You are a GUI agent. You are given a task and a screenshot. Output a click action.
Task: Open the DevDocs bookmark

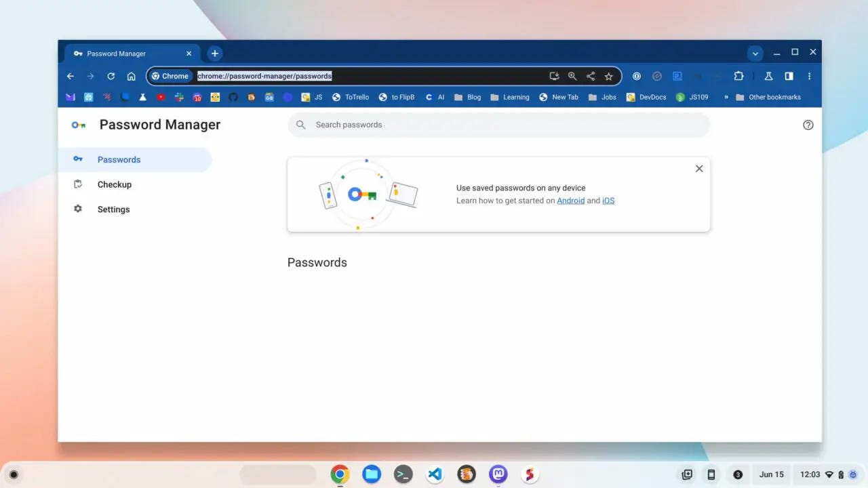(x=646, y=97)
